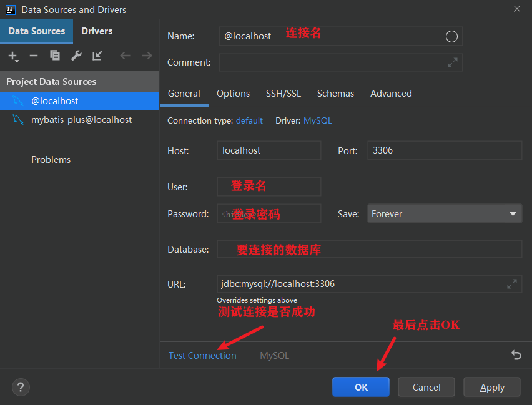Remove selected data source with minus icon
Image resolution: width=532 pixels, height=405 pixels.
pyautogui.click(x=34, y=56)
